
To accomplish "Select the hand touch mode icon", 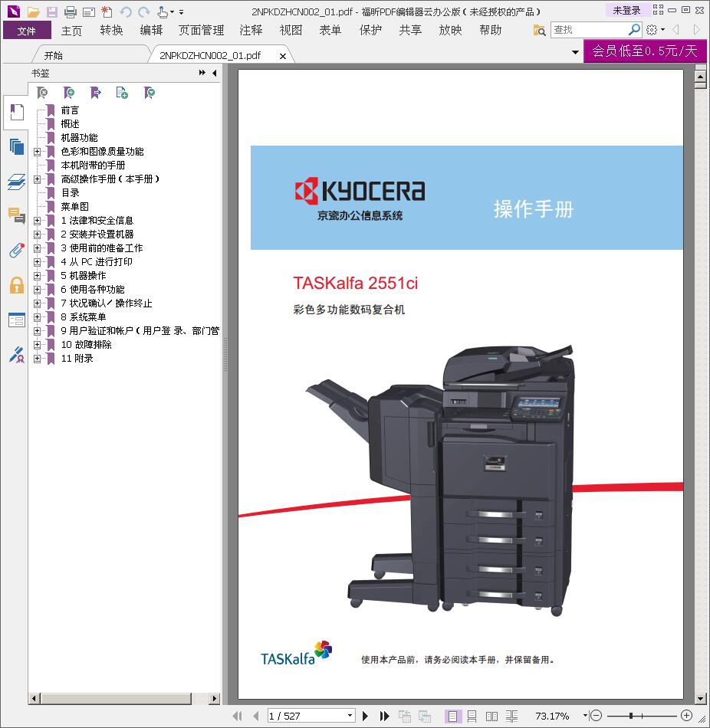I will (x=163, y=11).
